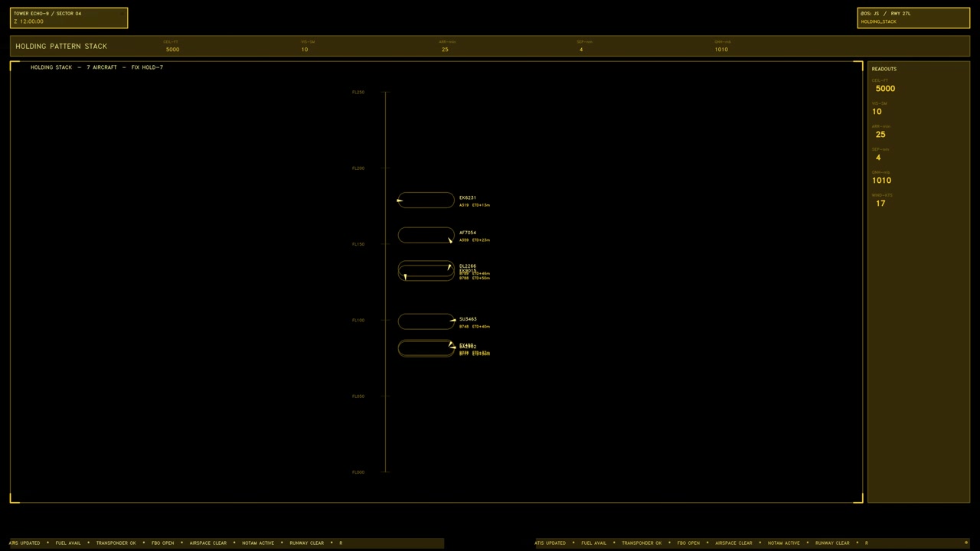Click the TOWER ECHO-9 / SECTOR 04 title

47,13
